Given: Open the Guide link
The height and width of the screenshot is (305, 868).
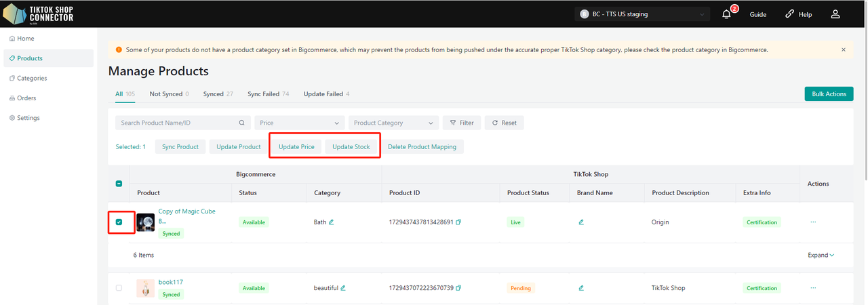Looking at the screenshot, I should click(757, 14).
